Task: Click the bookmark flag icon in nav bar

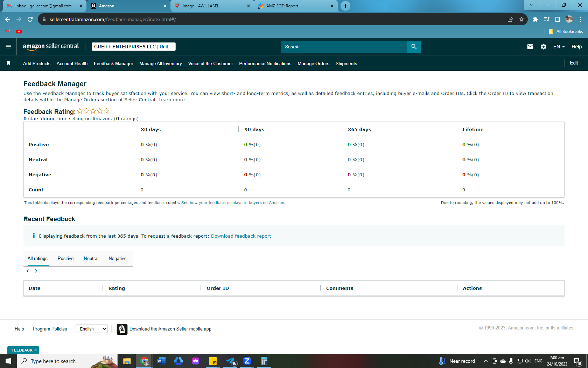Action: click(8, 63)
